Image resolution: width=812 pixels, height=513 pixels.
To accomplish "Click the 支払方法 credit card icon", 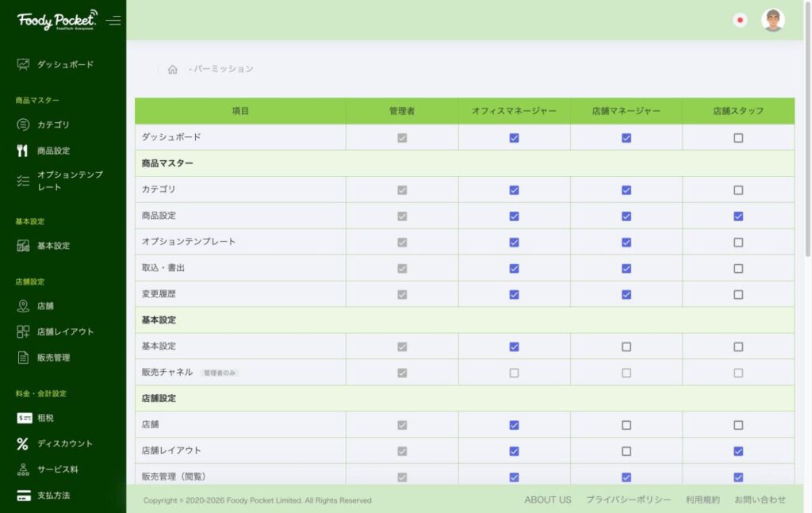I will pos(24,496).
